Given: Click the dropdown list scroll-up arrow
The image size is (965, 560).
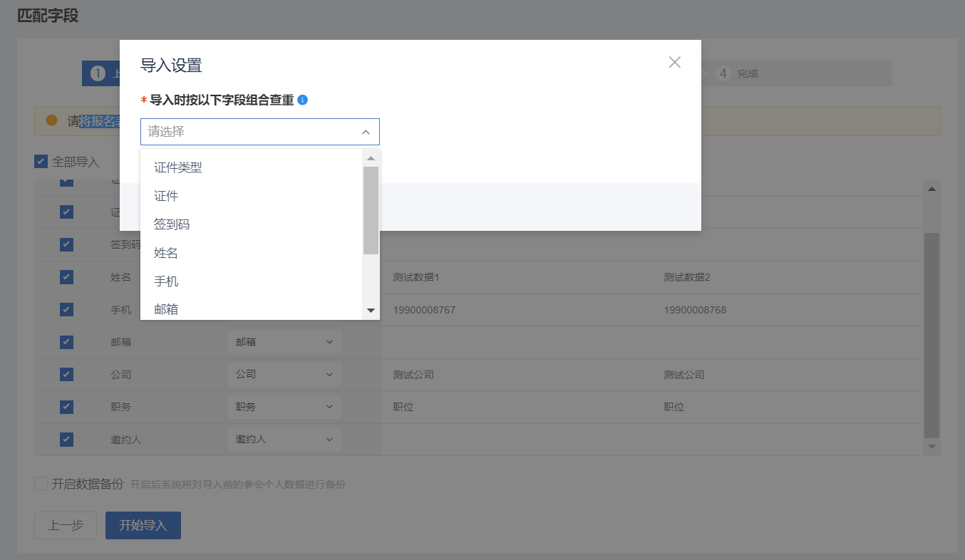Looking at the screenshot, I should (371, 157).
